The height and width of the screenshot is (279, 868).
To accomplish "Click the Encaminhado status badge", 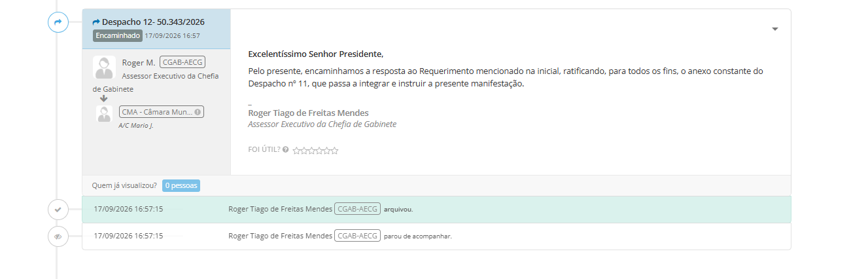I will pos(117,36).
